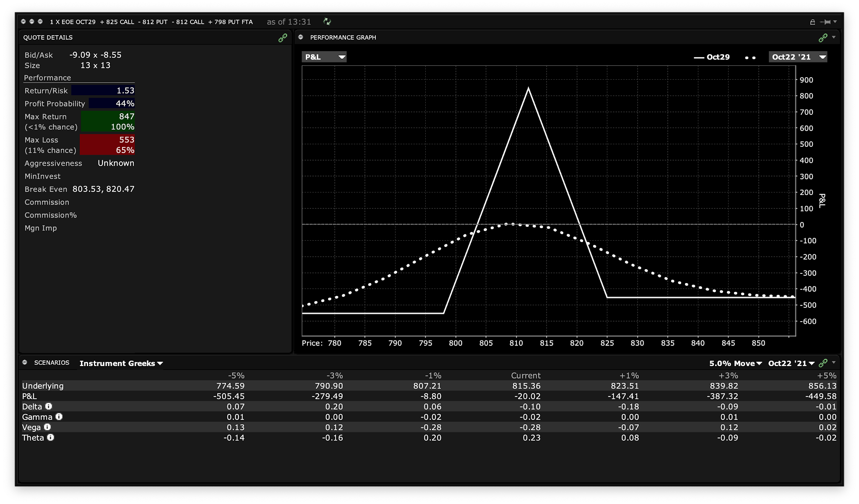859x504 pixels.
Task: Click the 900 P&L axis label
Action: 806,80
